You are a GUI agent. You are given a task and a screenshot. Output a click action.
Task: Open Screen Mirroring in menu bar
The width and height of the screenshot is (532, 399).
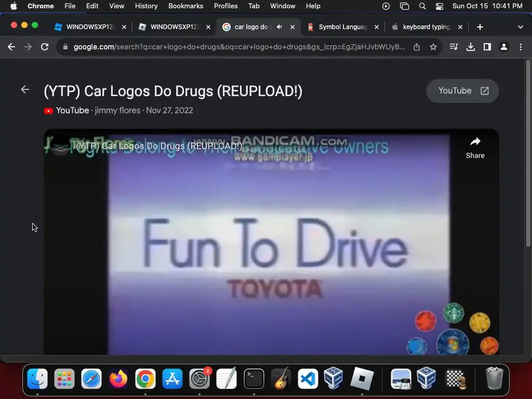[x=404, y=6]
